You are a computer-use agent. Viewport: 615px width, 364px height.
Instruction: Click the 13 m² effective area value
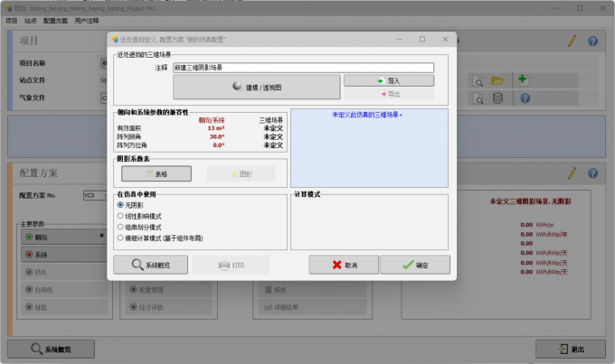[x=216, y=128]
